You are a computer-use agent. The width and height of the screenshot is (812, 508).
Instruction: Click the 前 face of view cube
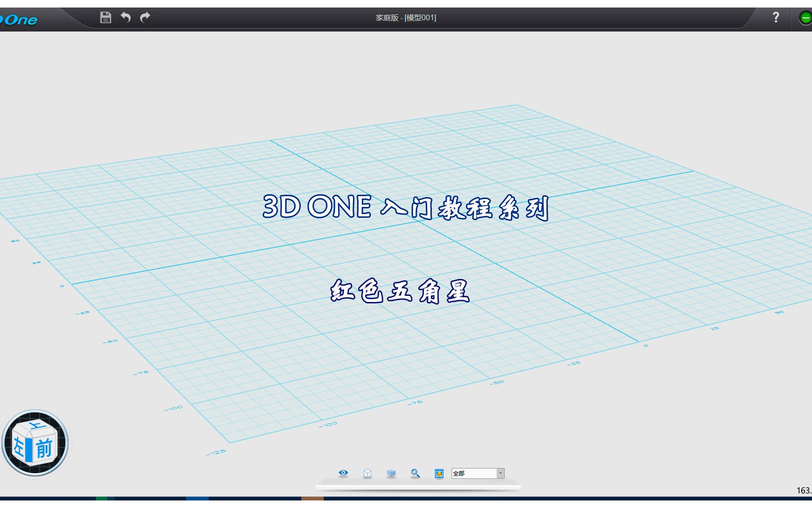(x=45, y=447)
